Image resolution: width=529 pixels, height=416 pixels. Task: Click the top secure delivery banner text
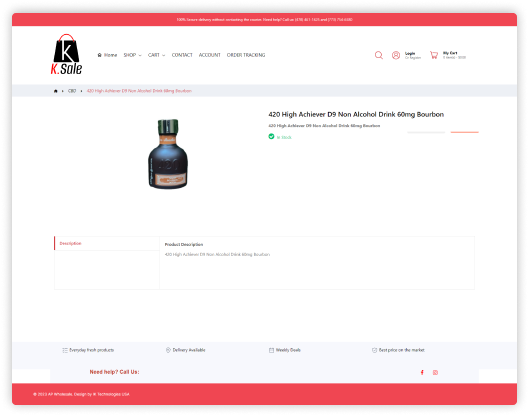click(264, 20)
